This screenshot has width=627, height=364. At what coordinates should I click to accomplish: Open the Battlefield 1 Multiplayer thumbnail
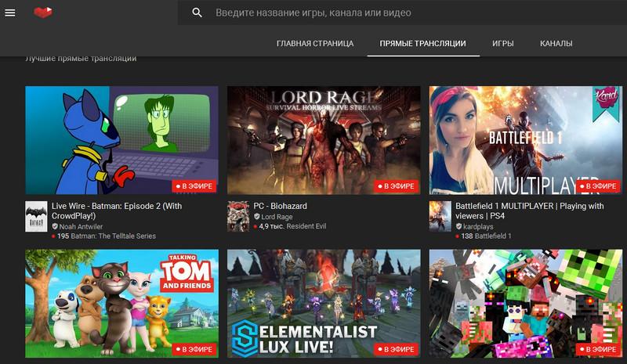pos(526,140)
